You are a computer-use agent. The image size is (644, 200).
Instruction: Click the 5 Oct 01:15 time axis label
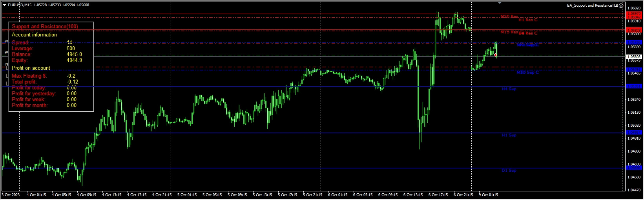pos(187,195)
